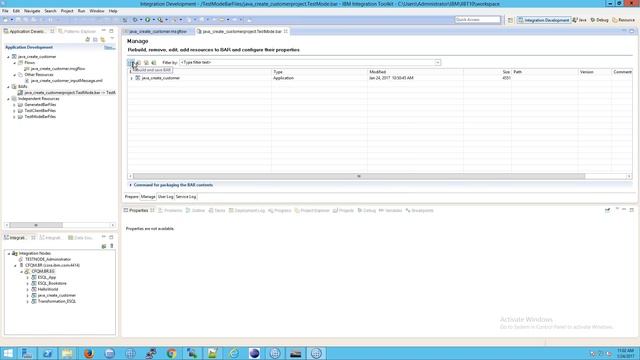Switch to the Service Log tab
640x360 pixels.
tap(186, 197)
